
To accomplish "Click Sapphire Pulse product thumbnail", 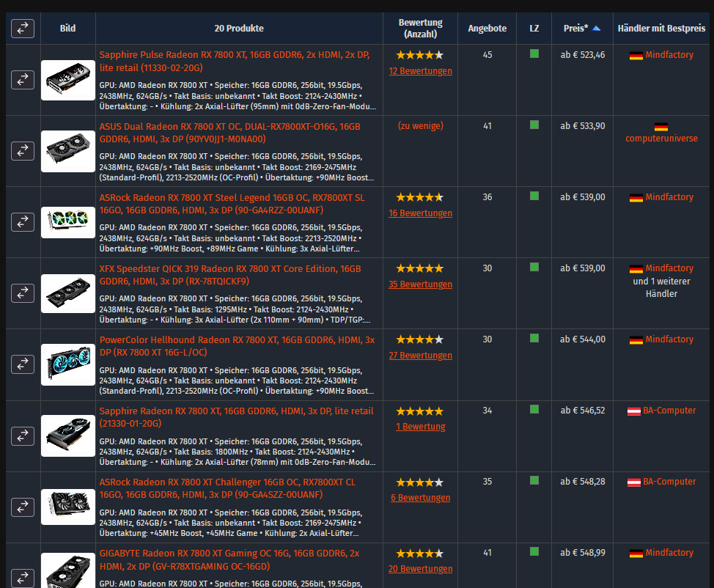I will coord(68,80).
